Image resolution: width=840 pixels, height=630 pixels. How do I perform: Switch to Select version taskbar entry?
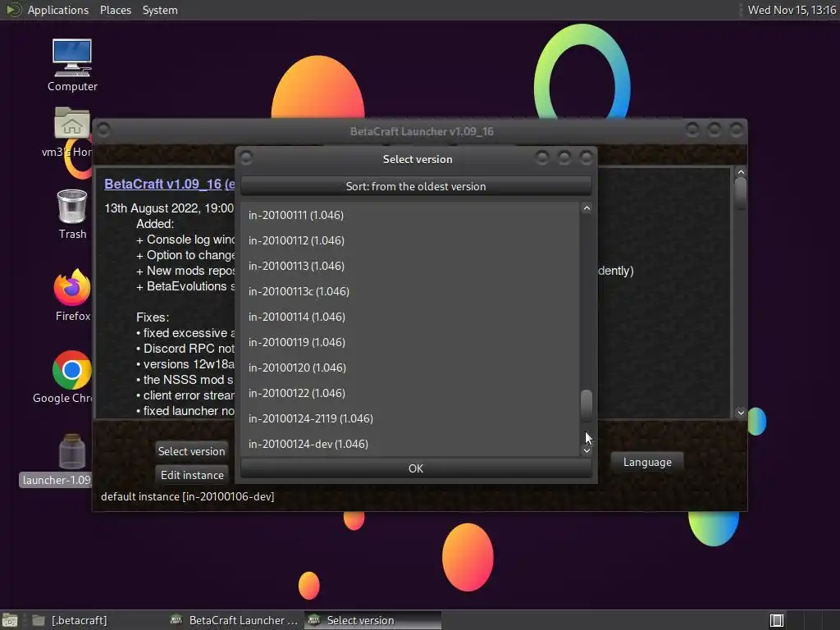click(x=373, y=620)
